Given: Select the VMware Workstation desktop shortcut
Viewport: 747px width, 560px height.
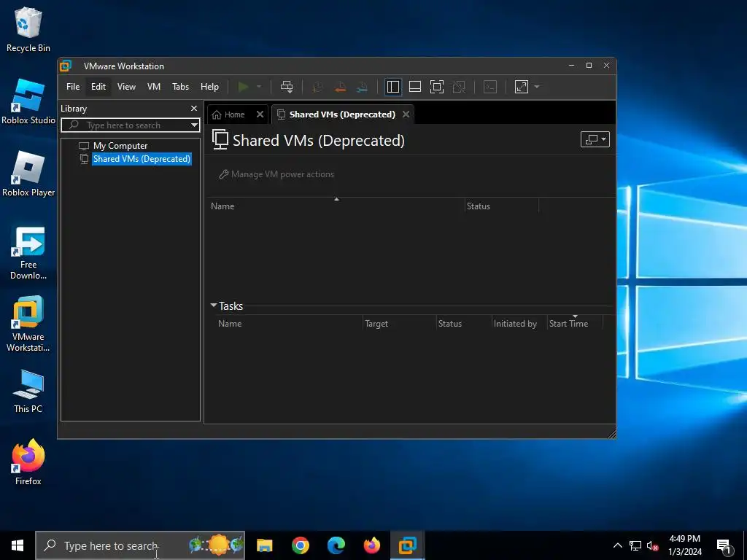Looking at the screenshot, I should [28, 324].
